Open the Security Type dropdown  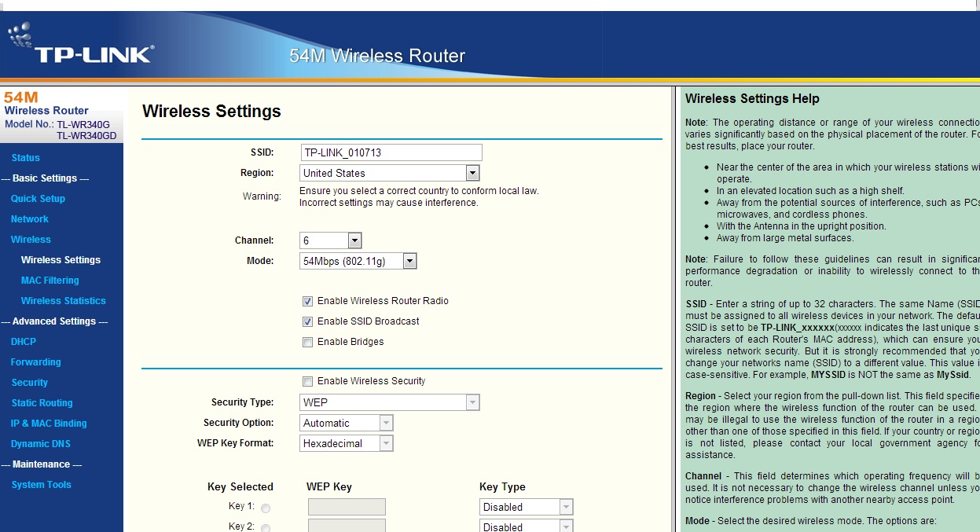pos(390,402)
